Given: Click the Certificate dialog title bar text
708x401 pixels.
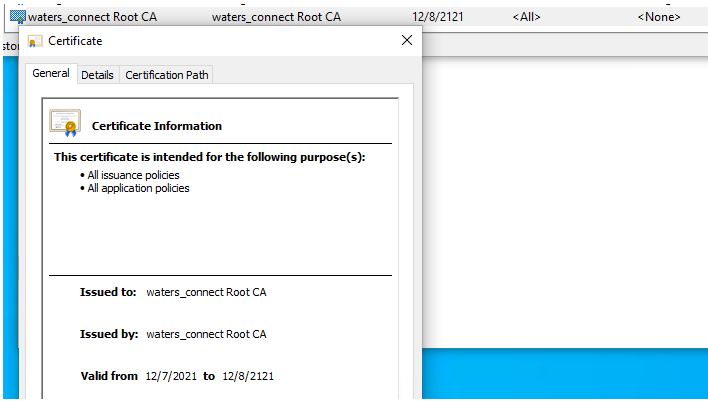Looking at the screenshot, I should coord(75,41).
